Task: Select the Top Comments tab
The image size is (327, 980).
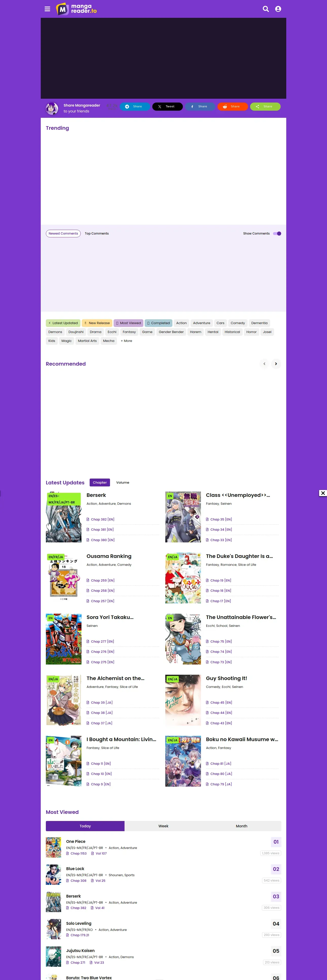Action: pos(97,234)
